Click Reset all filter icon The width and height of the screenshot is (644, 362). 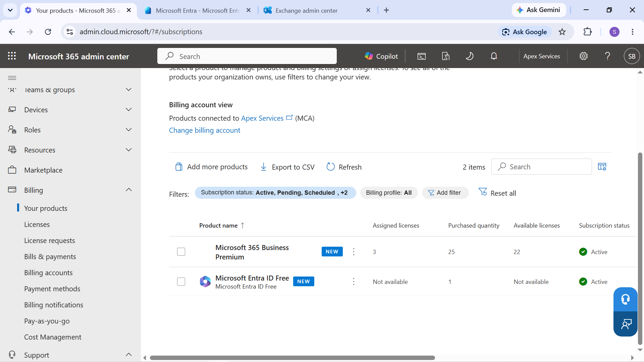tap(483, 192)
